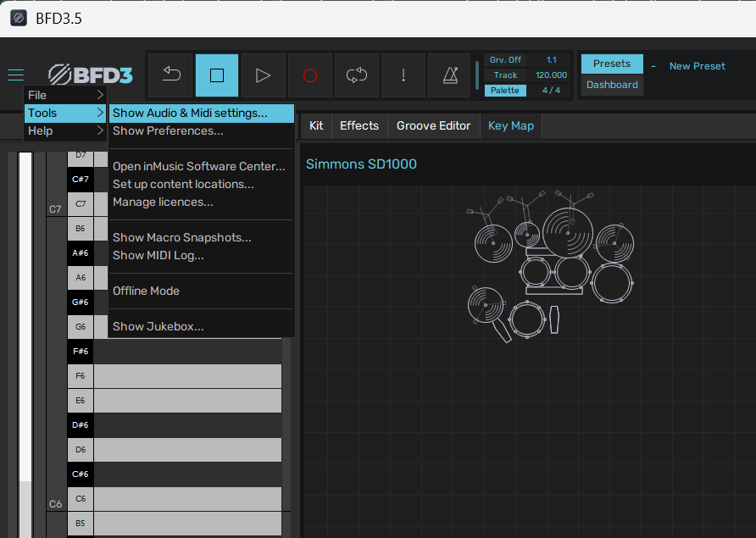Screen dimensions: 756x538
Task: Click the red Record button
Action: coord(310,75)
